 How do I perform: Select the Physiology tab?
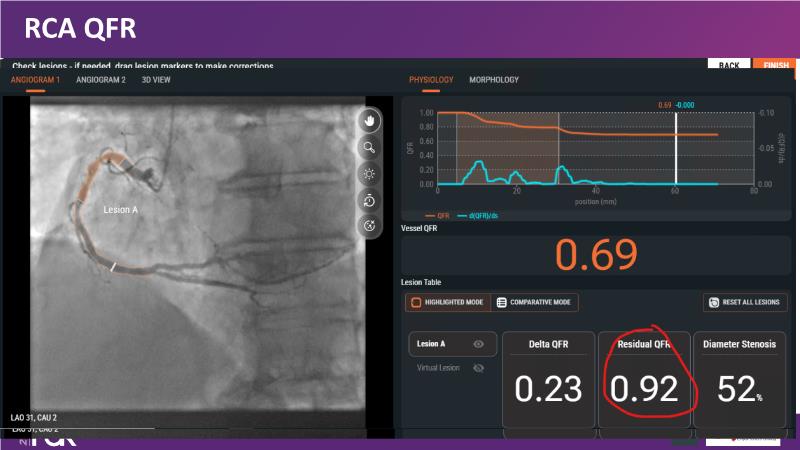pos(431,79)
